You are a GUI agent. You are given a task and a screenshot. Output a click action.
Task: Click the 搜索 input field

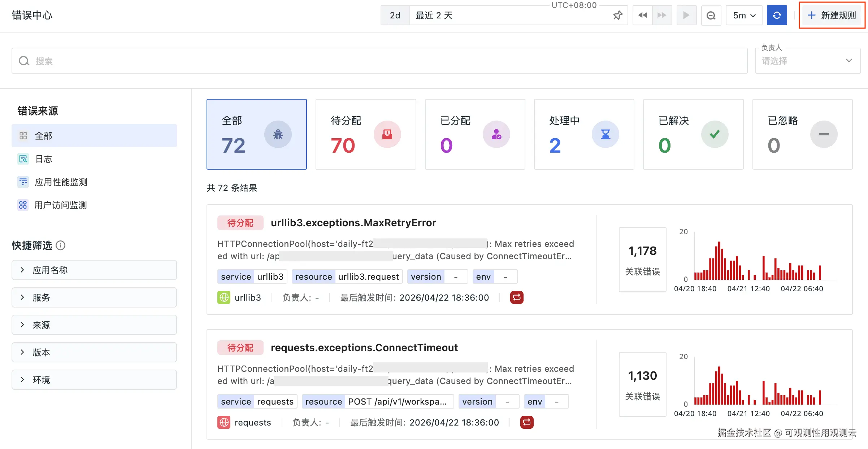(379, 61)
